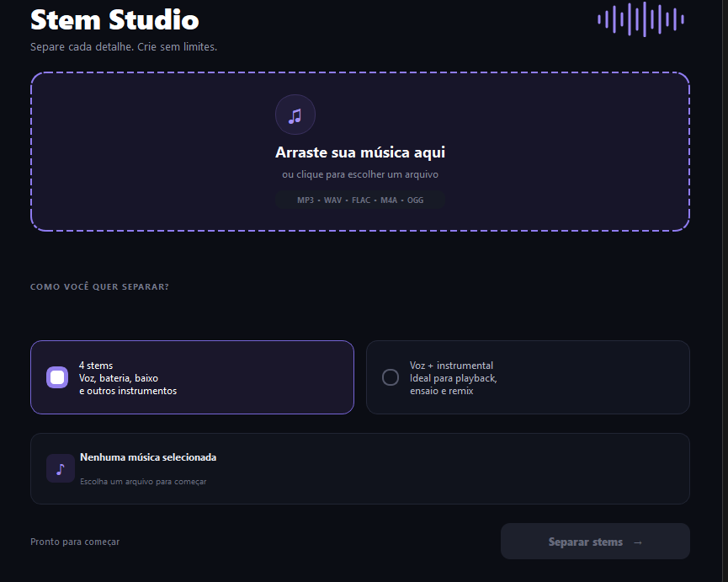This screenshot has width=728, height=582.
Task: Click the Arraste sua música aqui upload area
Action: pyautogui.click(x=360, y=152)
